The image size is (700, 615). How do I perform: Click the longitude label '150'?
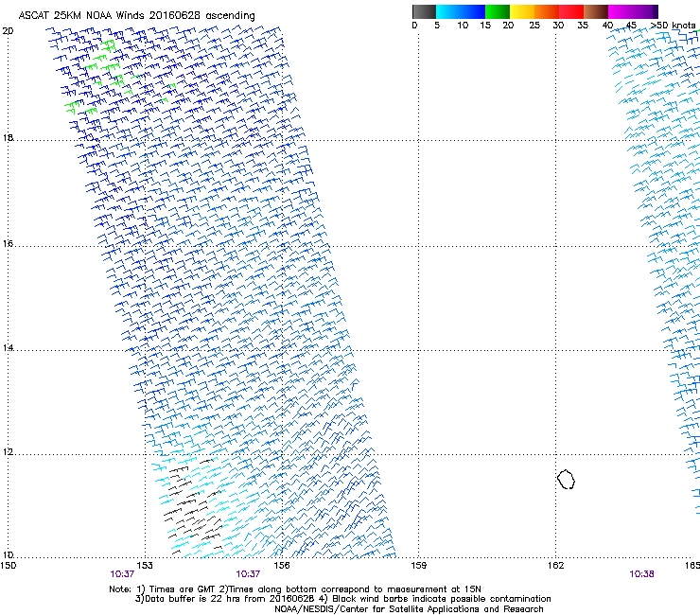point(8,566)
